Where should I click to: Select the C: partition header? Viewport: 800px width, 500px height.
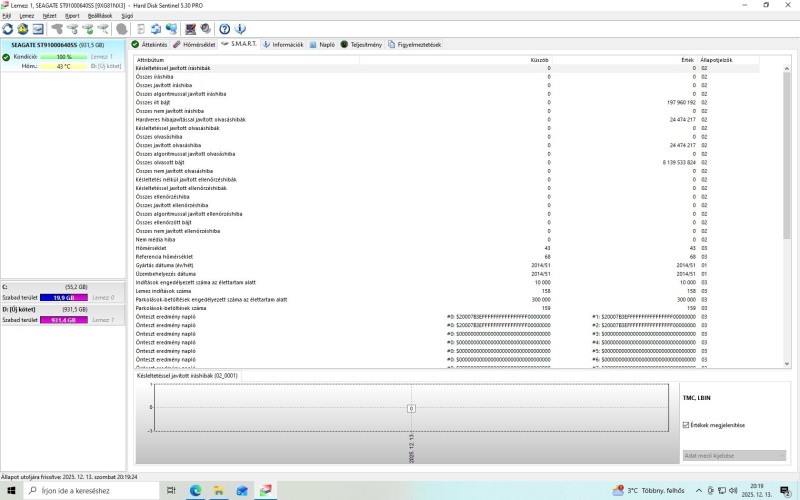coord(63,287)
